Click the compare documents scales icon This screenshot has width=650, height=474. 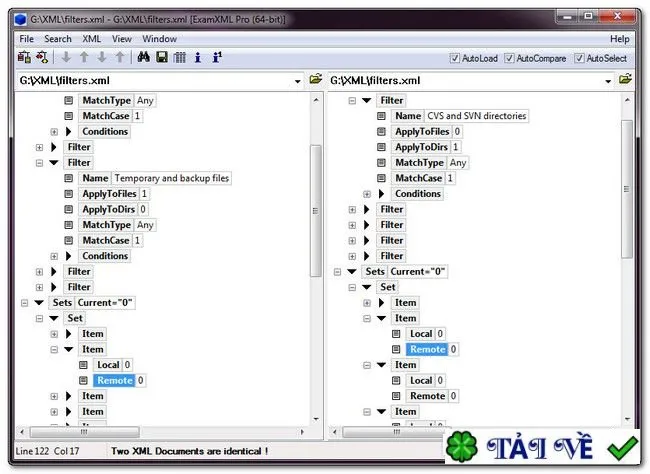(x=24, y=57)
